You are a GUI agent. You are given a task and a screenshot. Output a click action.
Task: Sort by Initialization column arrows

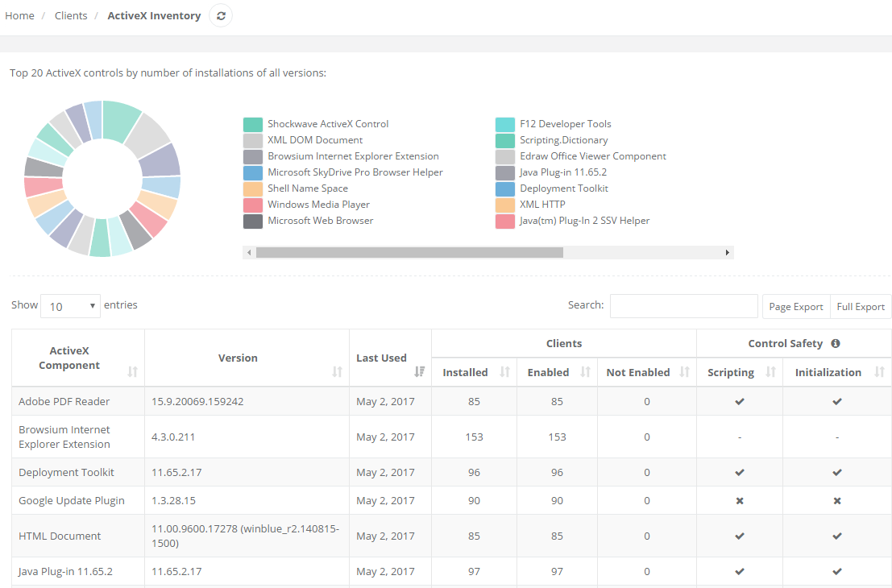coord(877,372)
